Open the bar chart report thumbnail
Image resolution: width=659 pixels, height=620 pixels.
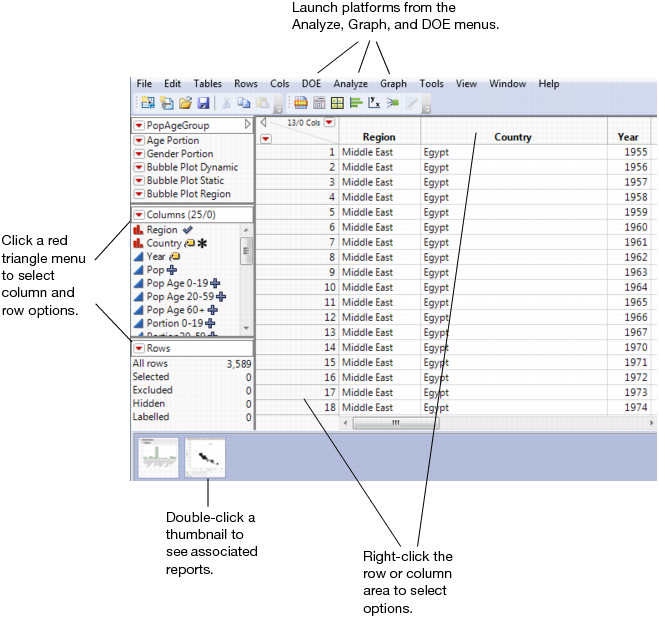pos(158,457)
